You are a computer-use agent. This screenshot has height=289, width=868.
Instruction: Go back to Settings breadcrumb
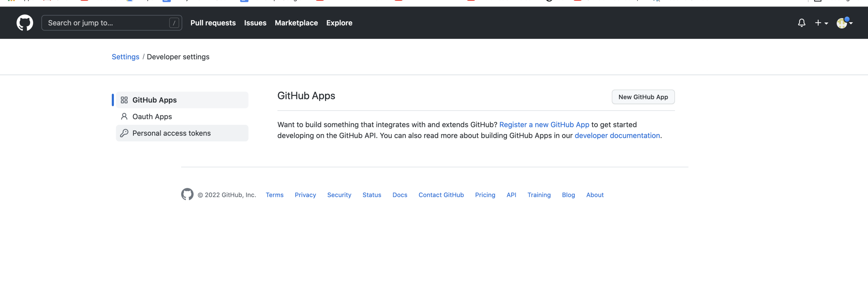coord(125,57)
